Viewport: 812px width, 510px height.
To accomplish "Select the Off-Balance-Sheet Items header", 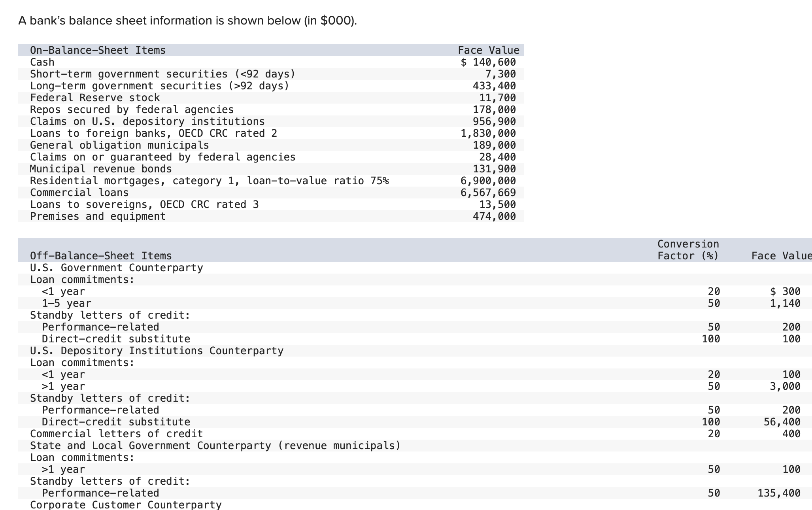I will (100, 256).
